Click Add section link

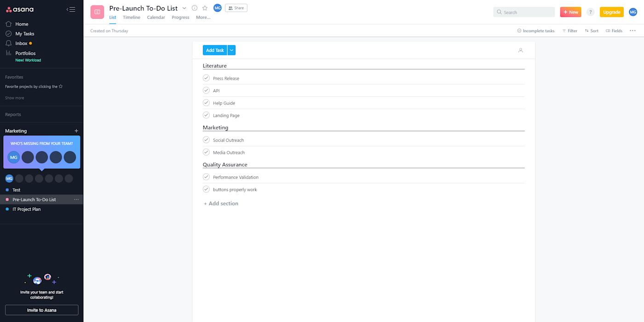(221, 203)
